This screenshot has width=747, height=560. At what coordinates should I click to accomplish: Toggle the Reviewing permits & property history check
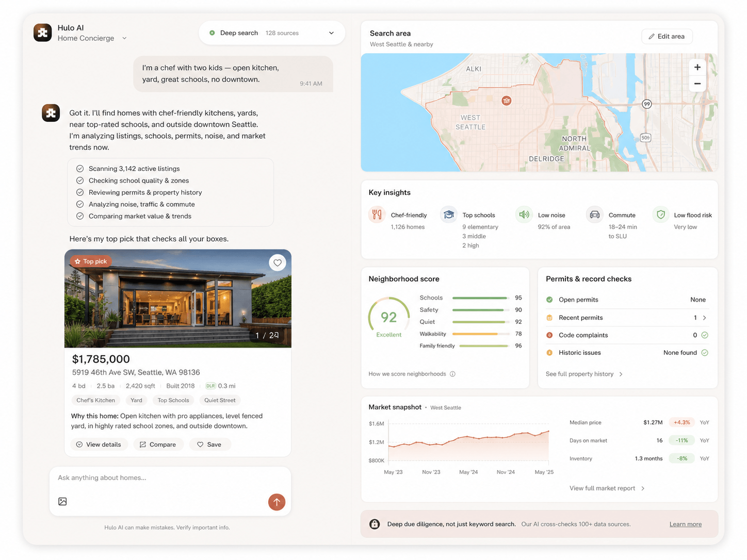click(x=80, y=192)
